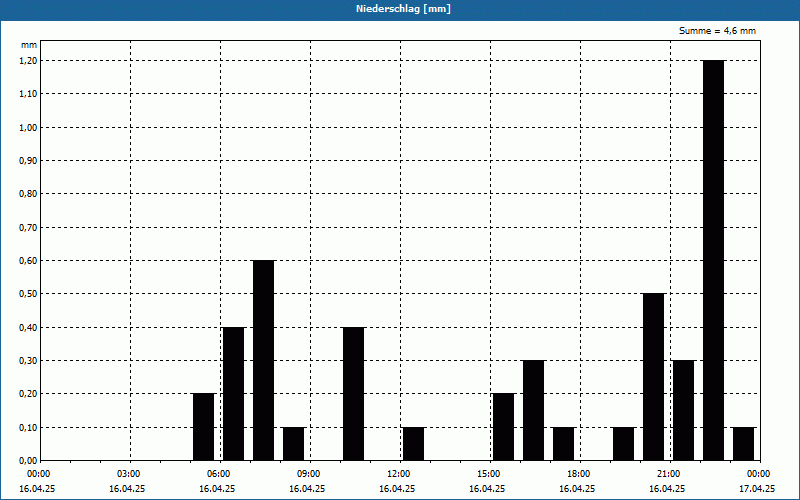
Task: Click the 17.04.25 date label
Action: tap(757, 489)
